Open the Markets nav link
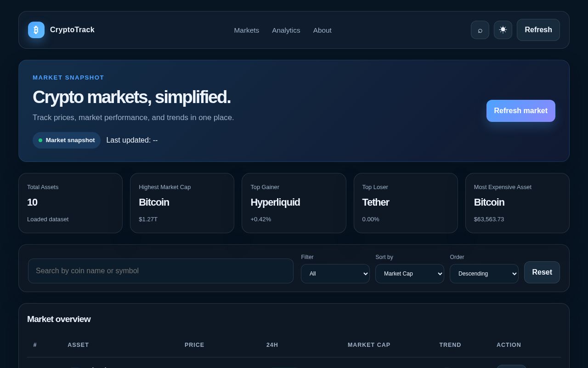The height and width of the screenshot is (368, 588). 247,30
